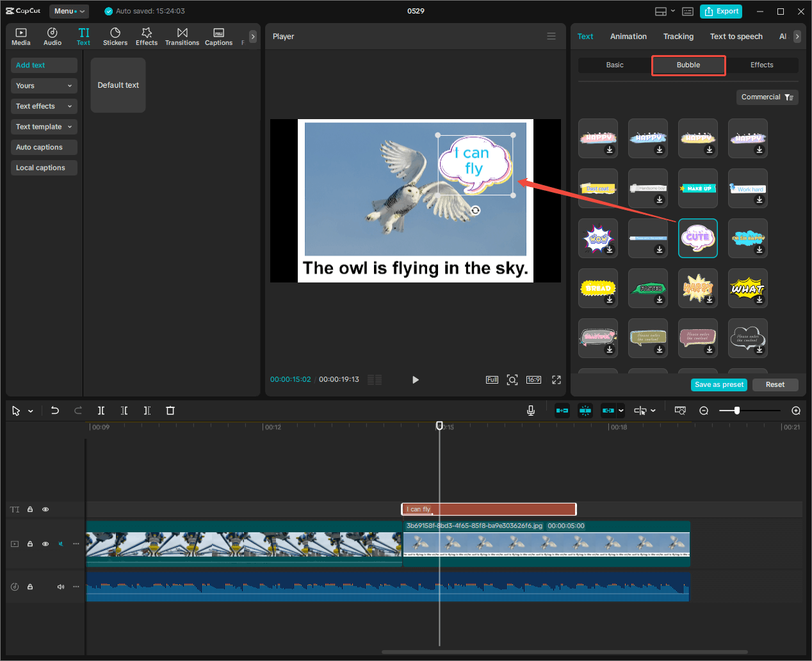Click the Export button
The height and width of the screenshot is (661, 812).
pos(721,11)
